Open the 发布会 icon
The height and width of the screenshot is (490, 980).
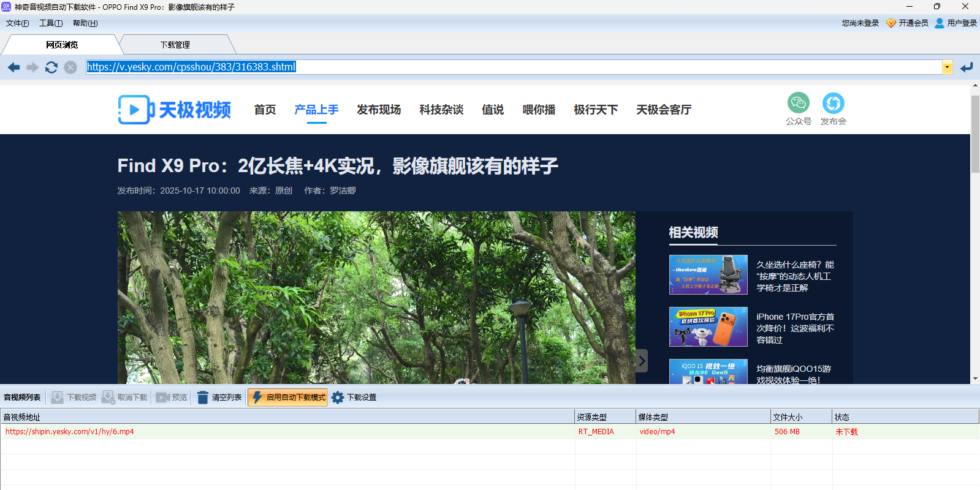tap(833, 103)
